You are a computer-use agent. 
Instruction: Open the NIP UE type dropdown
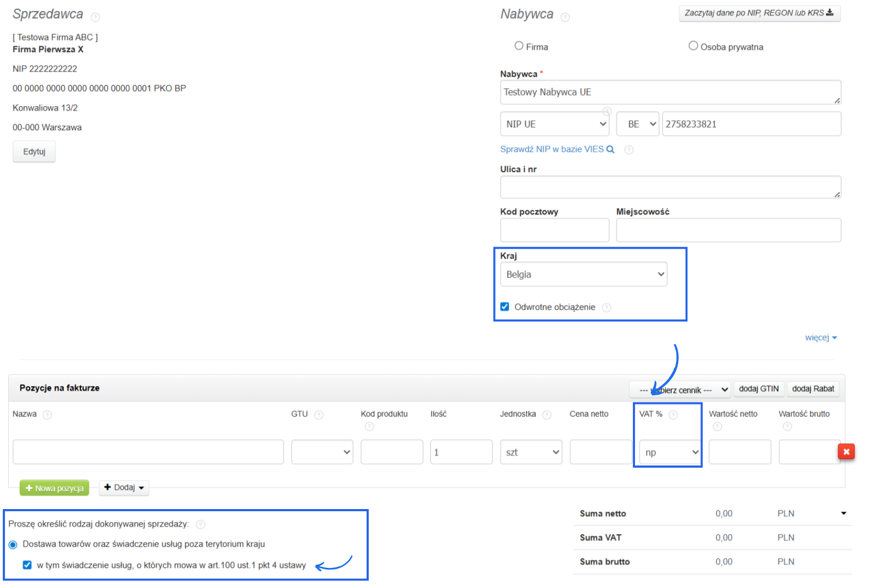coord(554,124)
